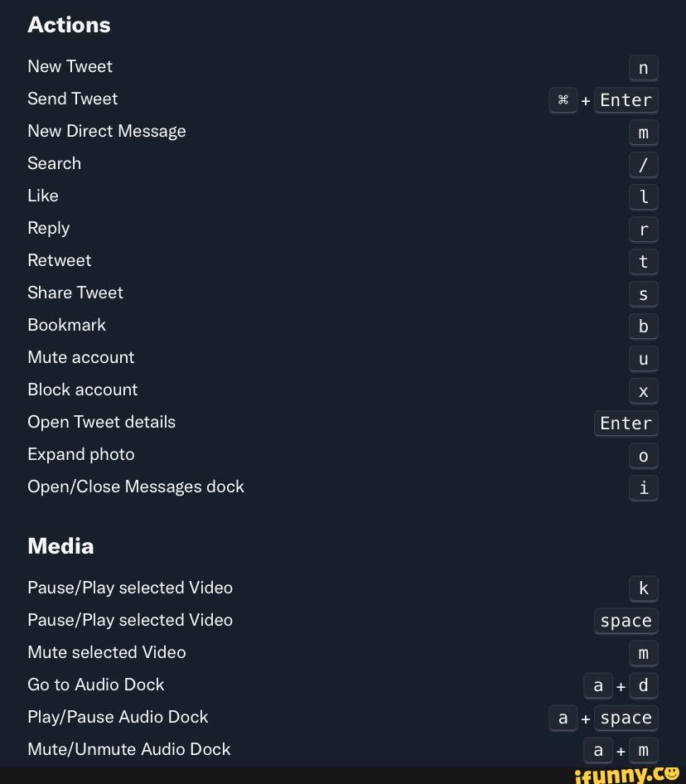This screenshot has width=686, height=784.
Task: Select the 'Share Tweet' shortcut label
Action: pyautogui.click(x=75, y=293)
